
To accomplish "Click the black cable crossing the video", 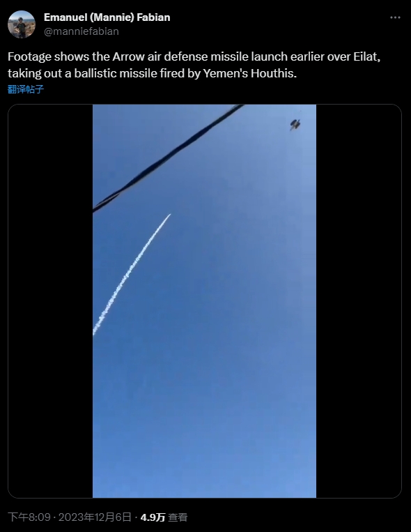I will [x=169, y=158].
